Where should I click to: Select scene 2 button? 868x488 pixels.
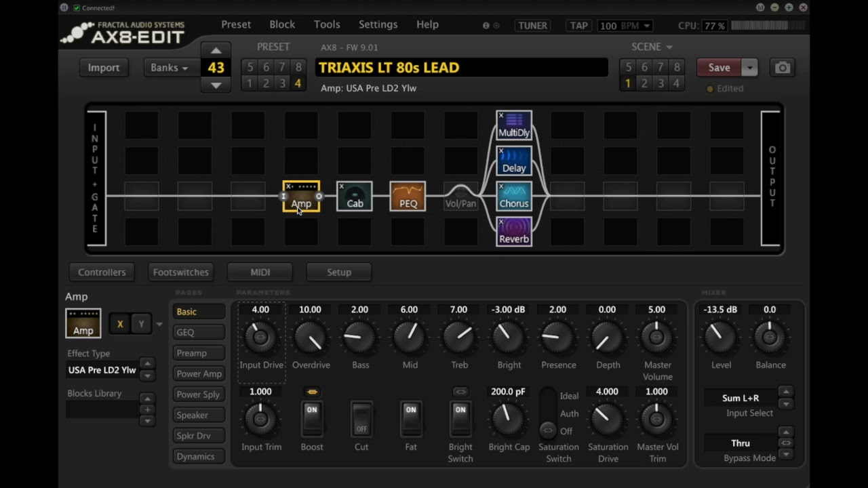[x=644, y=83]
